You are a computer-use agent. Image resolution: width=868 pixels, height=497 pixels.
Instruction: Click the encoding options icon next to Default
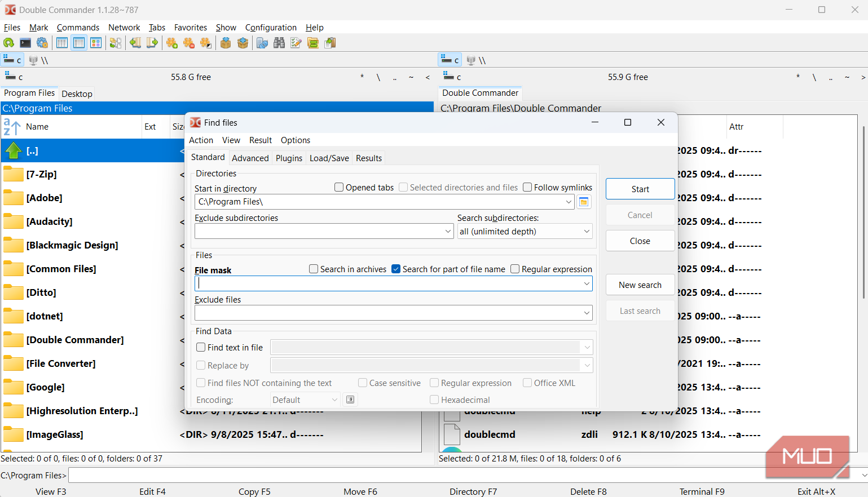point(350,400)
